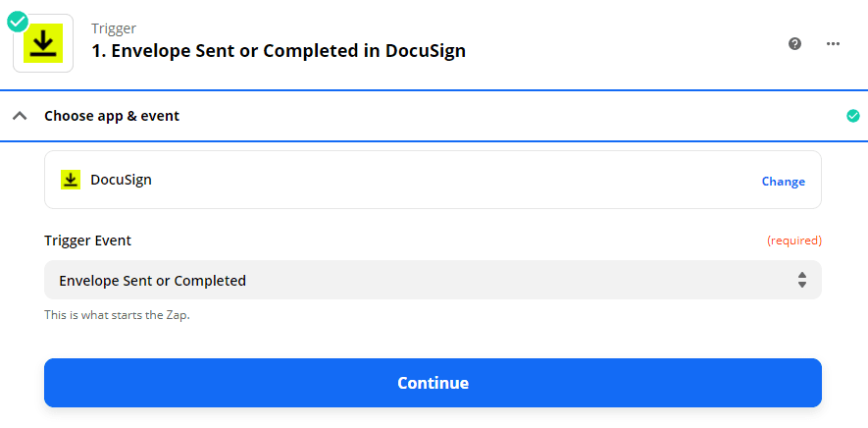Click the large DocuSign trigger app icon
The image size is (868, 428).
coord(43,44)
